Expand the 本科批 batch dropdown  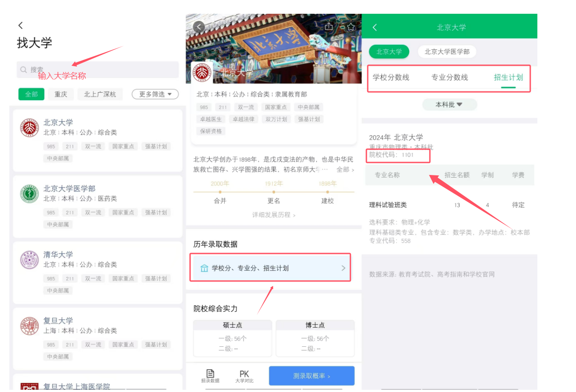tap(449, 105)
